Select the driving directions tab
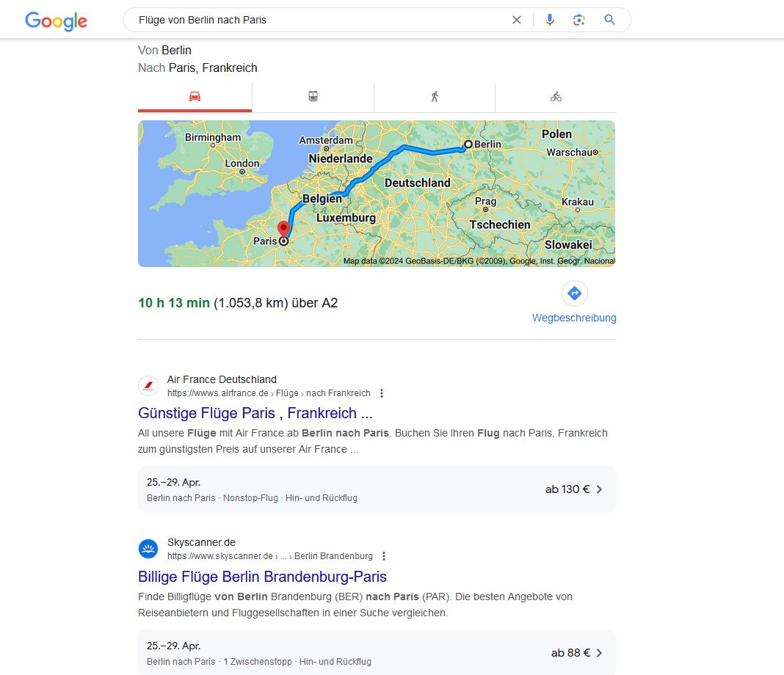 (x=195, y=97)
